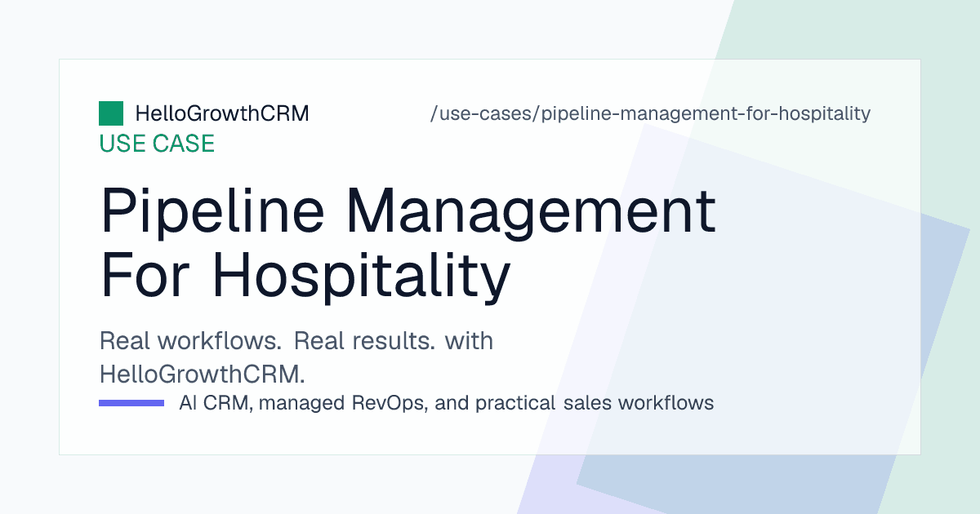Click the 'Real workflows. Real results.' subtitle
The image size is (980, 514).
(296, 357)
